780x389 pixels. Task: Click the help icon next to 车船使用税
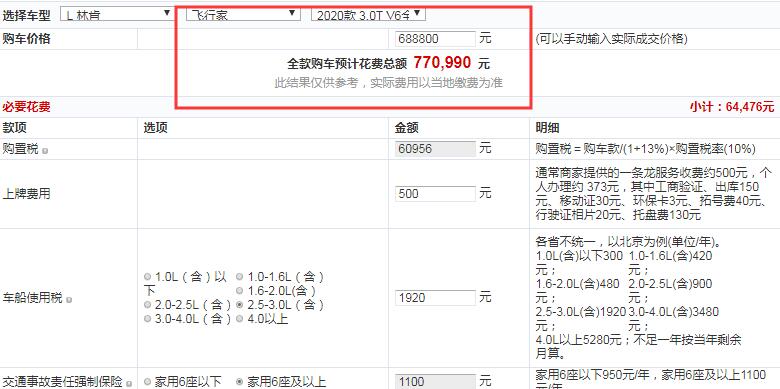click(69, 300)
